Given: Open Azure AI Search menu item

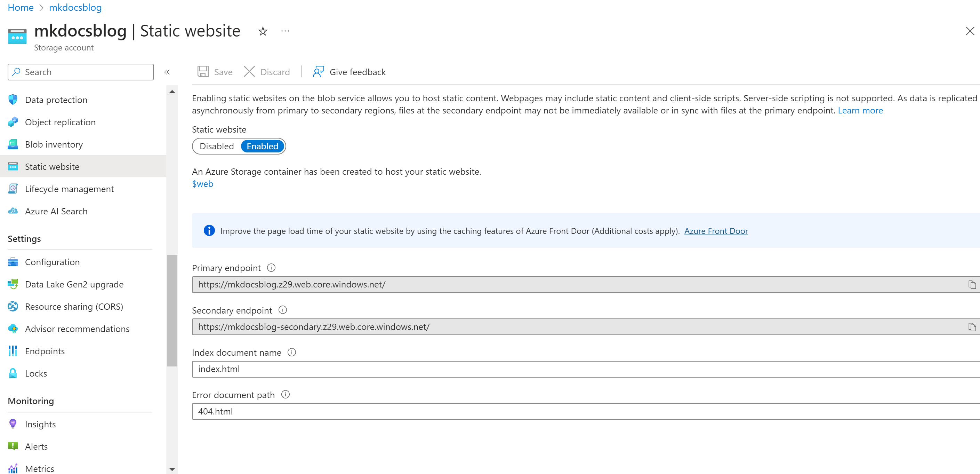Looking at the screenshot, I should pyautogui.click(x=83, y=211).
